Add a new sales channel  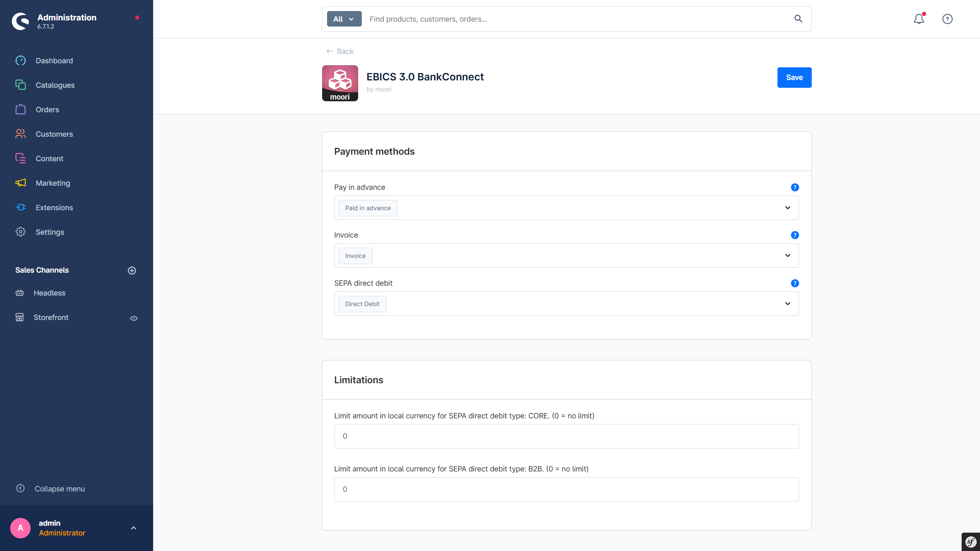[x=132, y=271]
